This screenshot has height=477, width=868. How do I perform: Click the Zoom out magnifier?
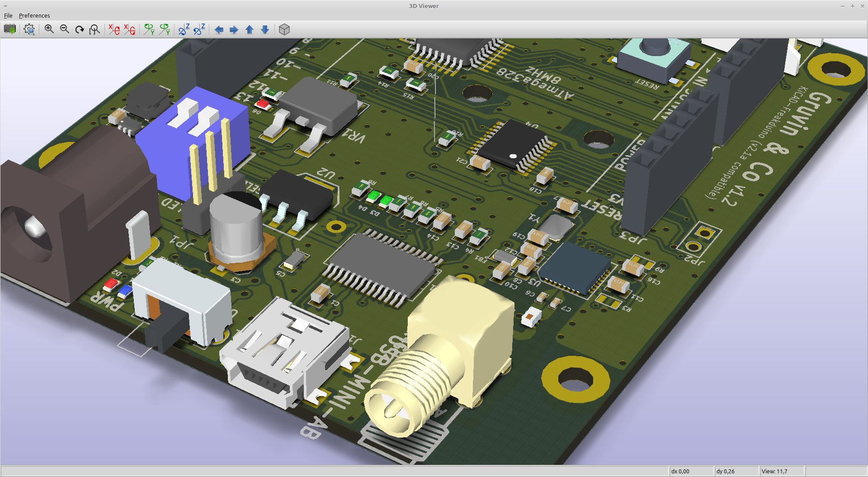(x=65, y=29)
